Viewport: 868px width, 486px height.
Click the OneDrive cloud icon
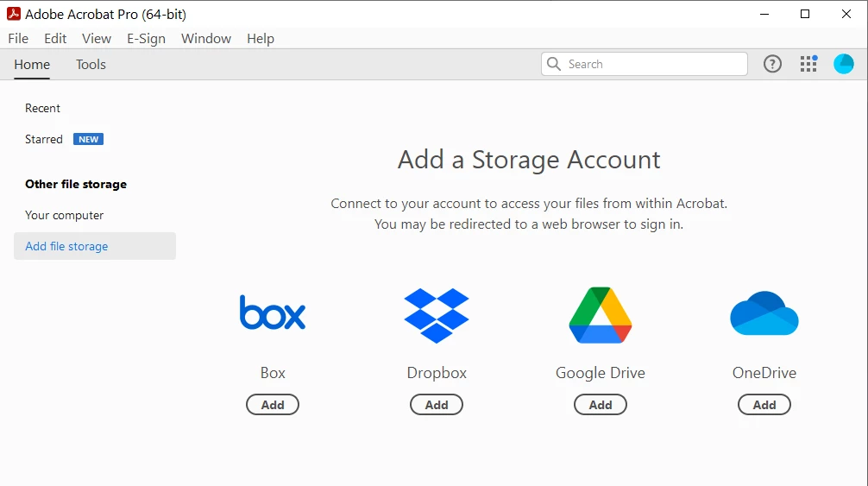[x=764, y=313]
